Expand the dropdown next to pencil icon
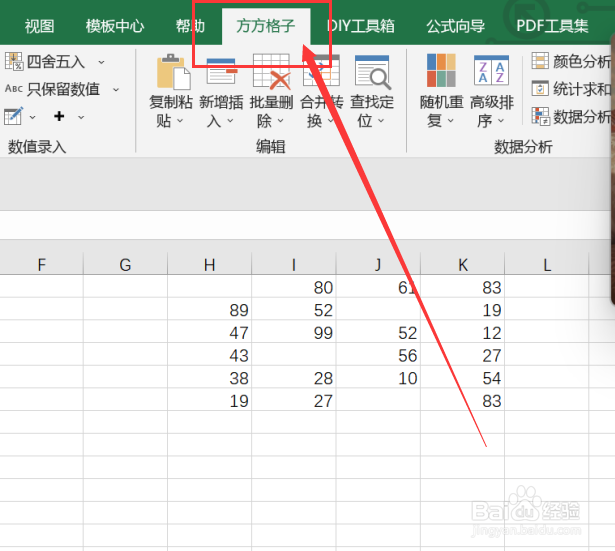The height and width of the screenshot is (551, 615). click(32, 117)
